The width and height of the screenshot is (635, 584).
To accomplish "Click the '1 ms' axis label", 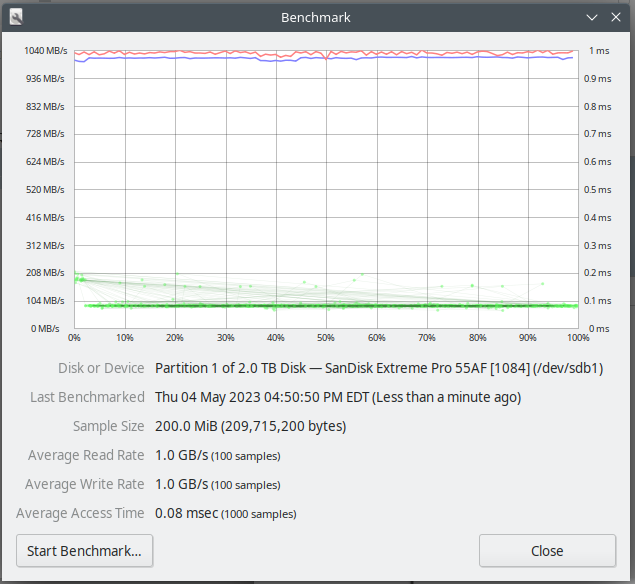I will 599,51.
